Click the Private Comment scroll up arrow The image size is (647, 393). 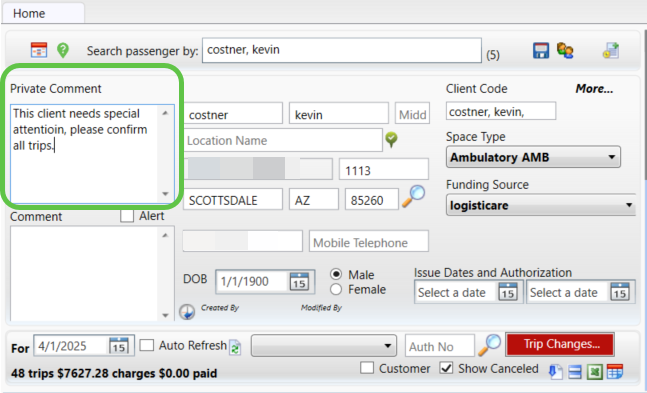click(x=165, y=113)
